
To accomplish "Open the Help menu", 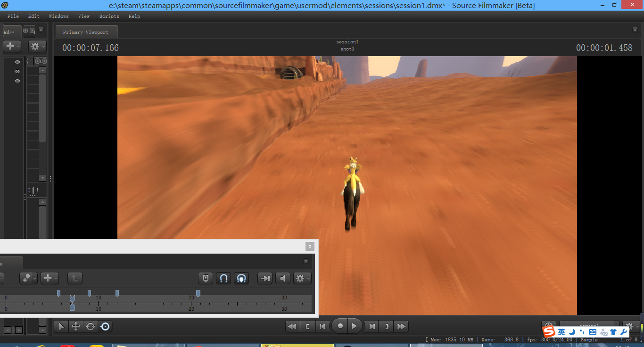I will 134,16.
